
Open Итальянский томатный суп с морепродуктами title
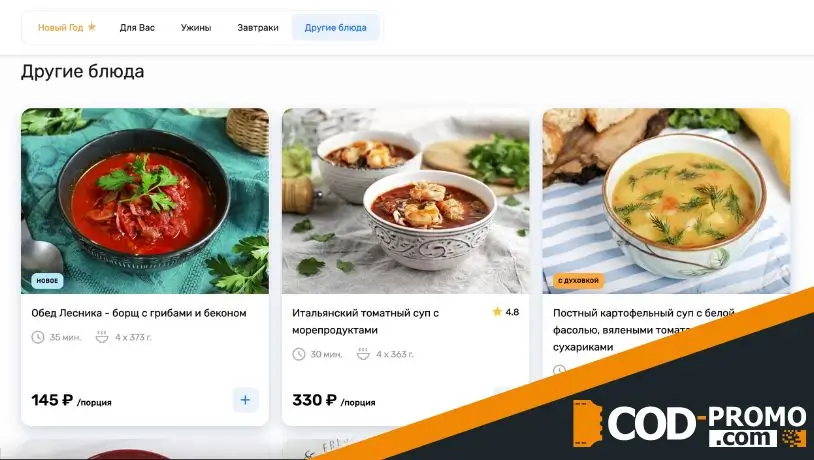pos(365,321)
